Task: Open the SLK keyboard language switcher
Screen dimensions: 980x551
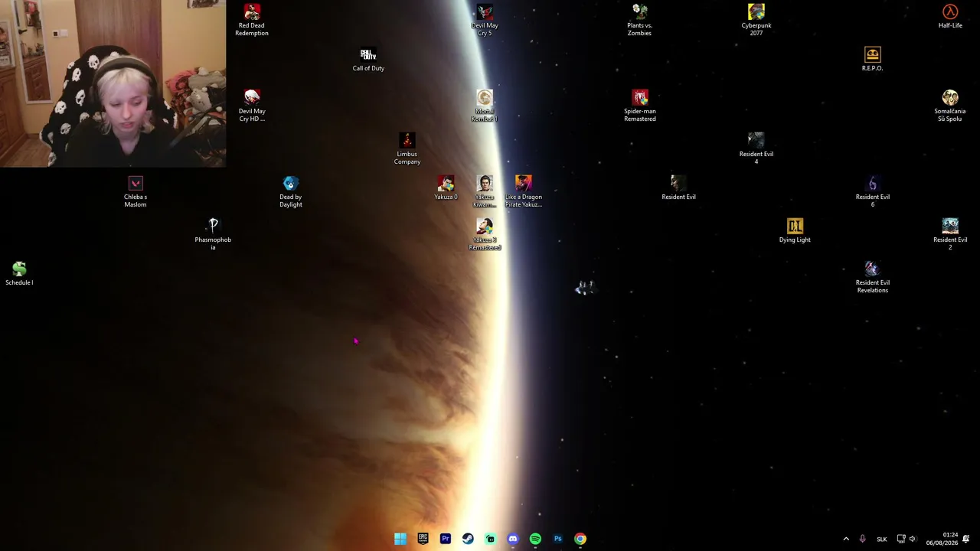Action: click(x=882, y=539)
